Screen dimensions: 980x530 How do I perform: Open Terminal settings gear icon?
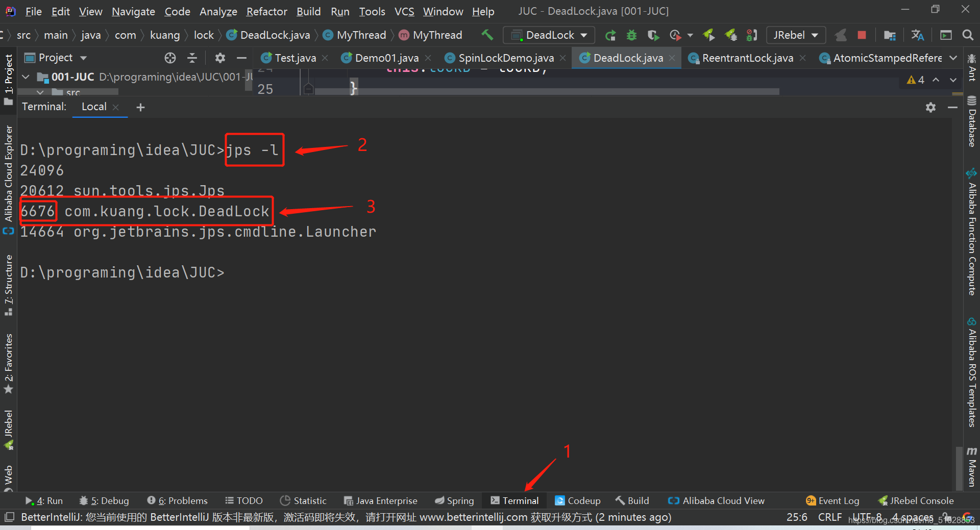point(930,107)
